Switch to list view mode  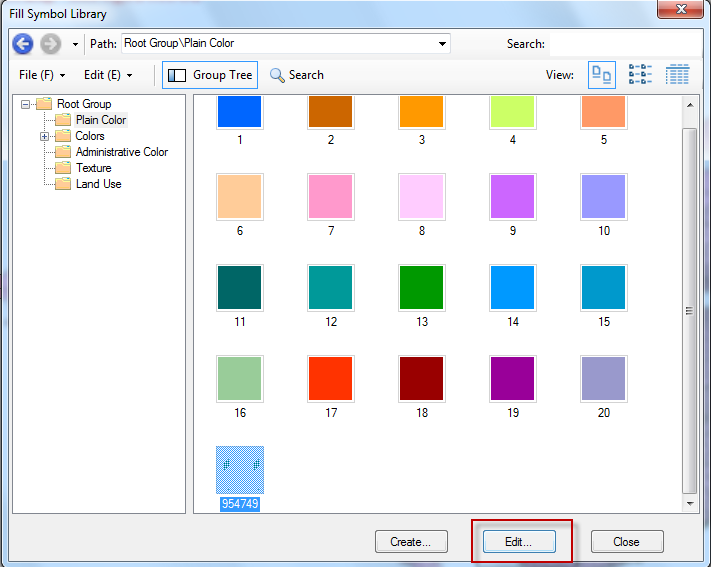click(640, 75)
